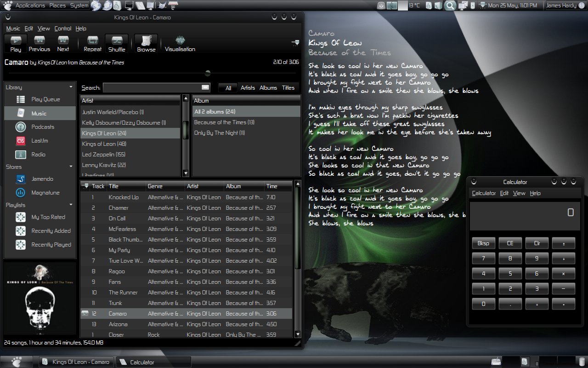Select artist Led Zeppelin (155)

[x=130, y=155]
